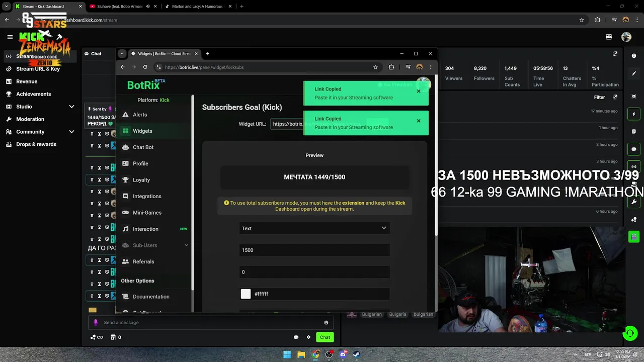Click the #ffffff hex color field
Viewport: 644px width, 362px height.
point(321,294)
